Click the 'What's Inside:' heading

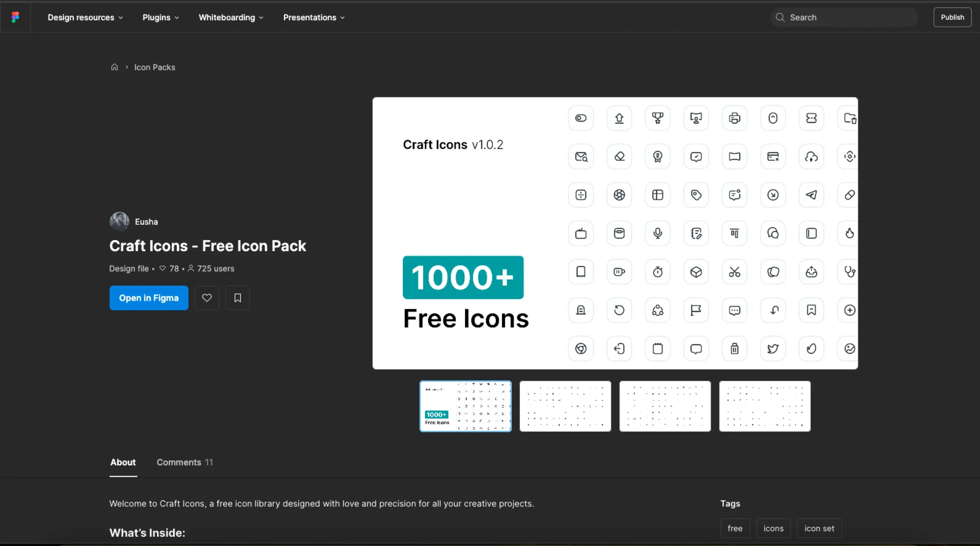click(147, 533)
